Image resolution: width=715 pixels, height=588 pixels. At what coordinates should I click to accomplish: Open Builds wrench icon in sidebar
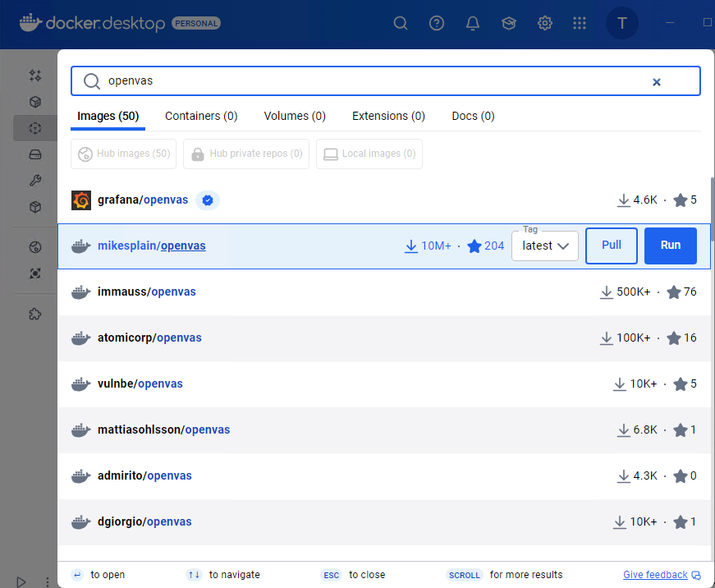[35, 181]
